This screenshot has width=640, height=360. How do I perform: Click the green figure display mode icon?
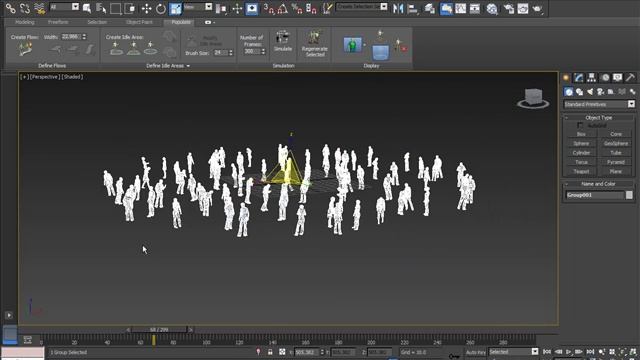pos(352,44)
